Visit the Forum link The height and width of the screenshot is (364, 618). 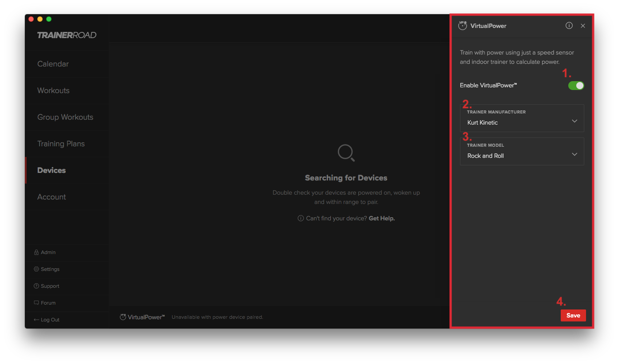(48, 303)
